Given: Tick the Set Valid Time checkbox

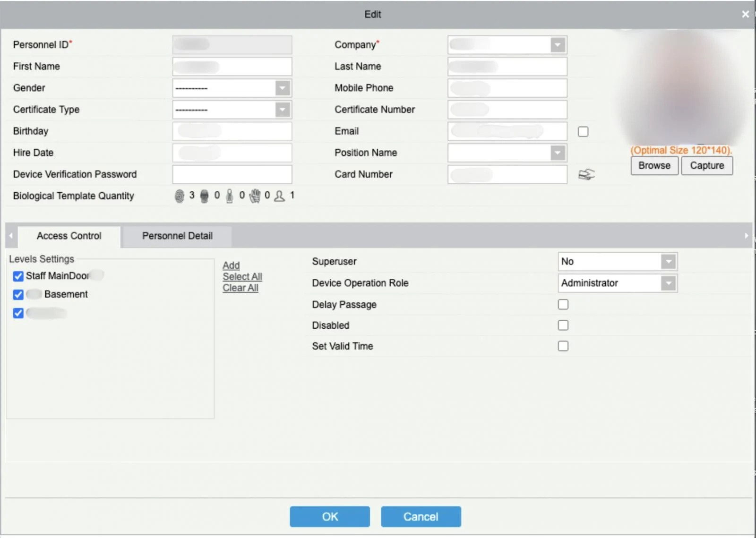Looking at the screenshot, I should pyautogui.click(x=563, y=346).
